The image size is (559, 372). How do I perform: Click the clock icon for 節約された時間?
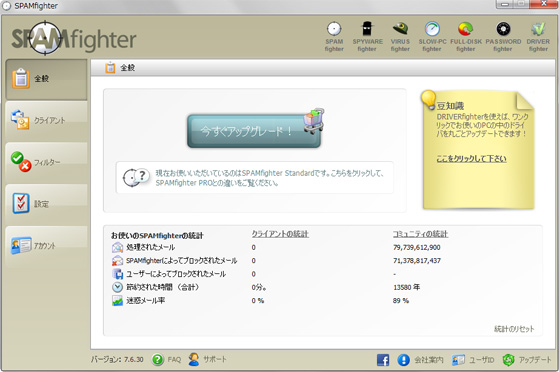click(117, 287)
